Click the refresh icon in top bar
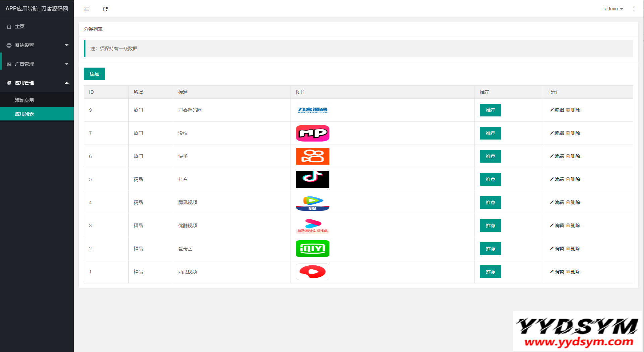This screenshot has height=352, width=644. (105, 9)
